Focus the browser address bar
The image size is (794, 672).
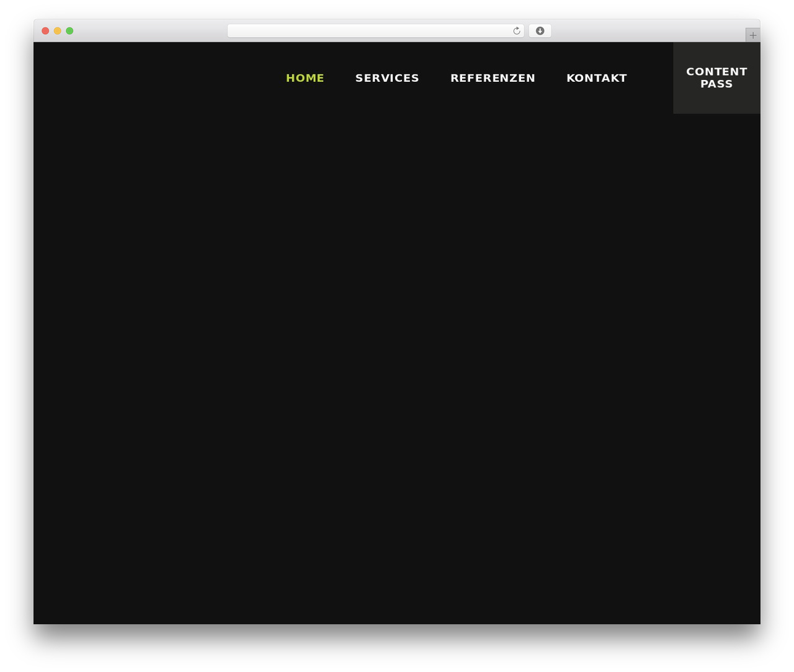tap(375, 31)
